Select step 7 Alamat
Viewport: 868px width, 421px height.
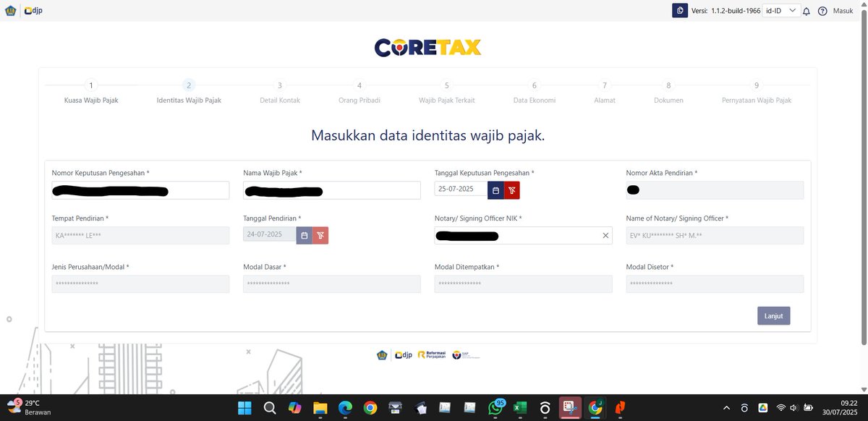(x=605, y=92)
